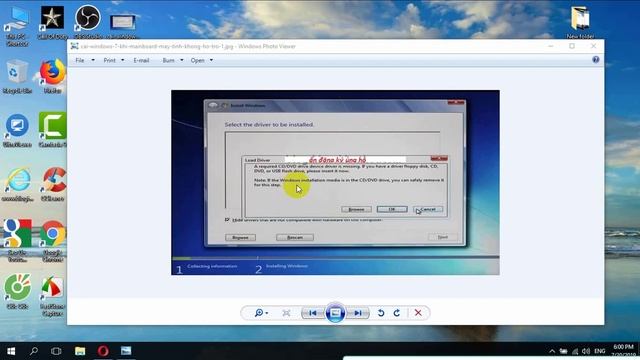640x360 pixels.
Task: Select the Google Chrome desktop shortcut
Action: [52, 241]
